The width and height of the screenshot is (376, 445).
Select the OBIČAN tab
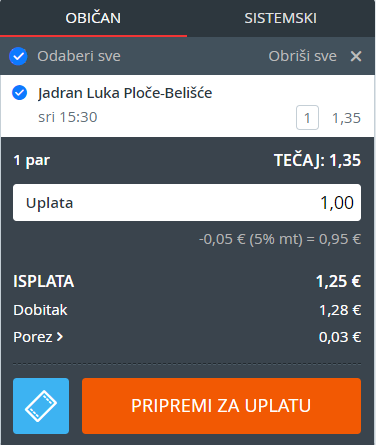tap(93, 18)
